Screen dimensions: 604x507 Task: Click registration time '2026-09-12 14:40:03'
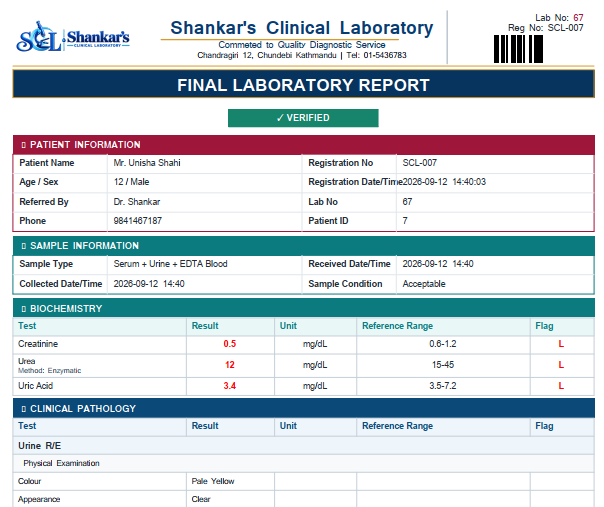coord(444,182)
